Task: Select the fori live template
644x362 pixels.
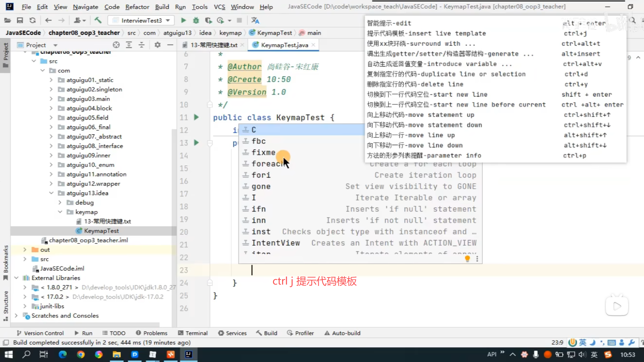Action: point(261,175)
